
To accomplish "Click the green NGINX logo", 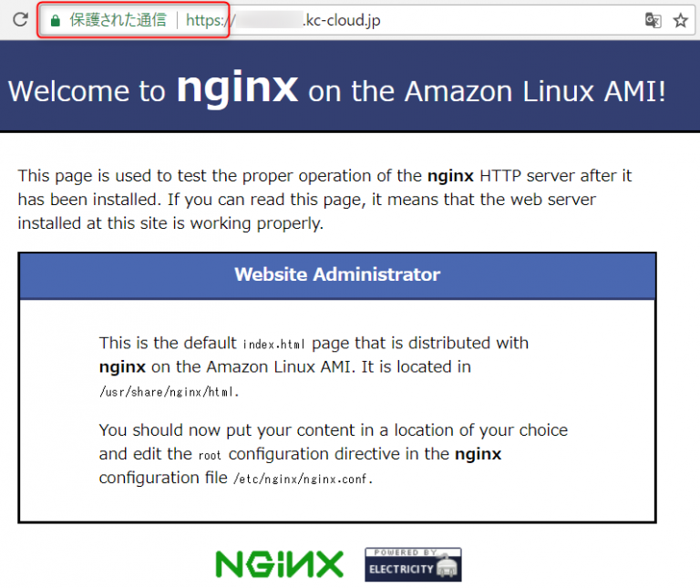I will coord(280,564).
